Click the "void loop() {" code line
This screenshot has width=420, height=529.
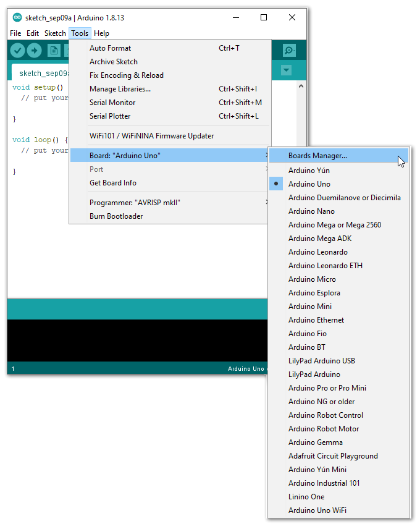point(40,140)
